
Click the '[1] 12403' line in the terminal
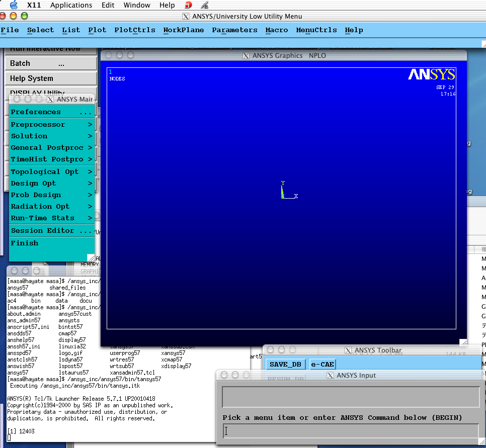point(21,431)
